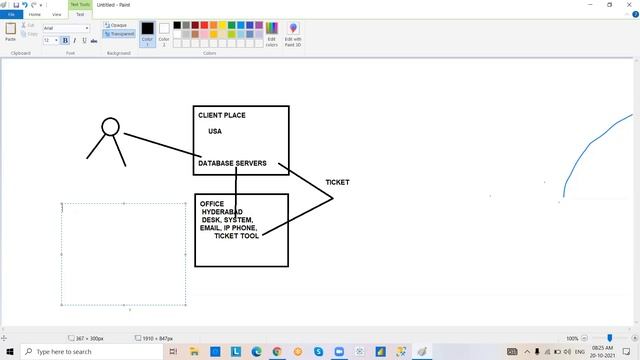Toggle Strikethrough formatting
The width and height of the screenshot is (640, 360).
(94, 40)
